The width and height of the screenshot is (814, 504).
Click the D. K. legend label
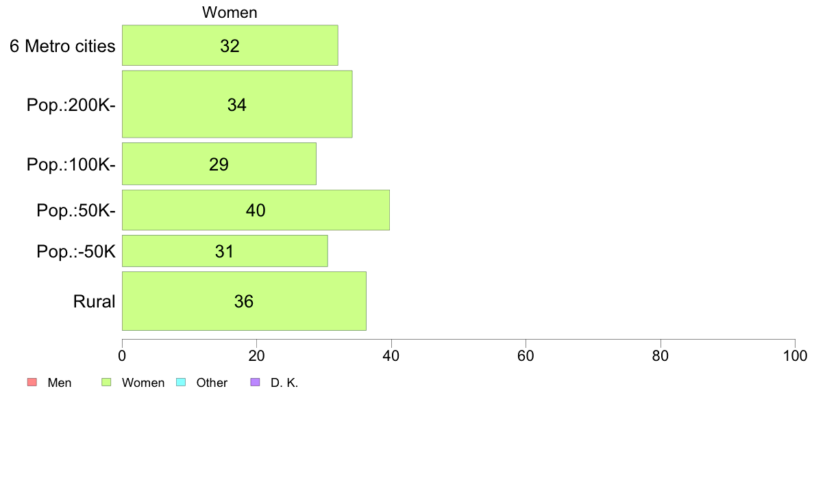(284, 383)
